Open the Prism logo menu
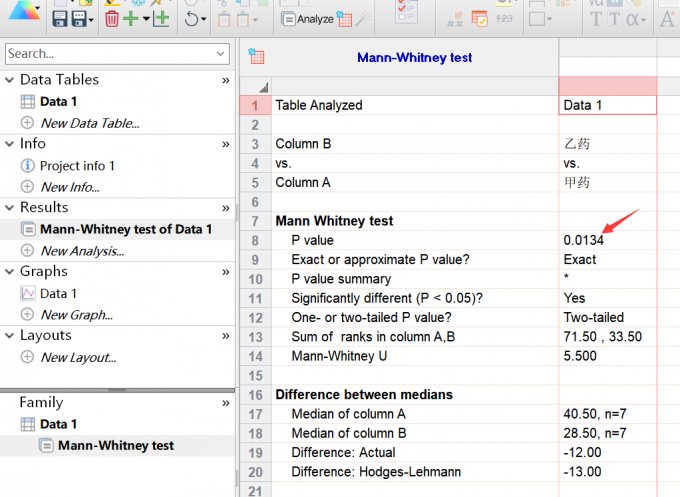The image size is (680, 497). pyautogui.click(x=24, y=11)
